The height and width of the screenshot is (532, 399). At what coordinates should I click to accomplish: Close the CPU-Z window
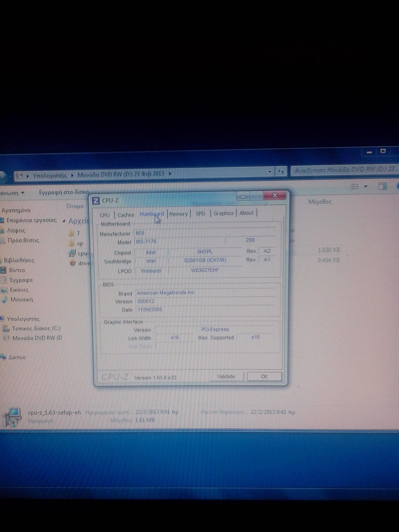[x=275, y=195]
